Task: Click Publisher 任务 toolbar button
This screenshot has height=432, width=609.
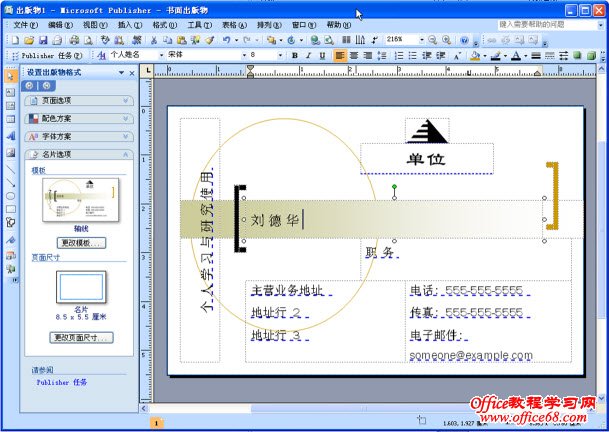Action: coord(47,56)
